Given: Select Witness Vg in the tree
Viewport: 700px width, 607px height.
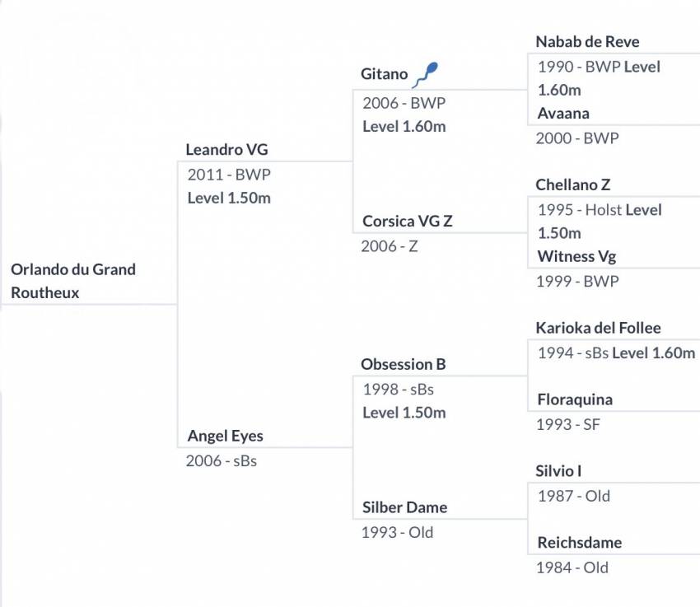Looking at the screenshot, I should pyautogui.click(x=577, y=257).
